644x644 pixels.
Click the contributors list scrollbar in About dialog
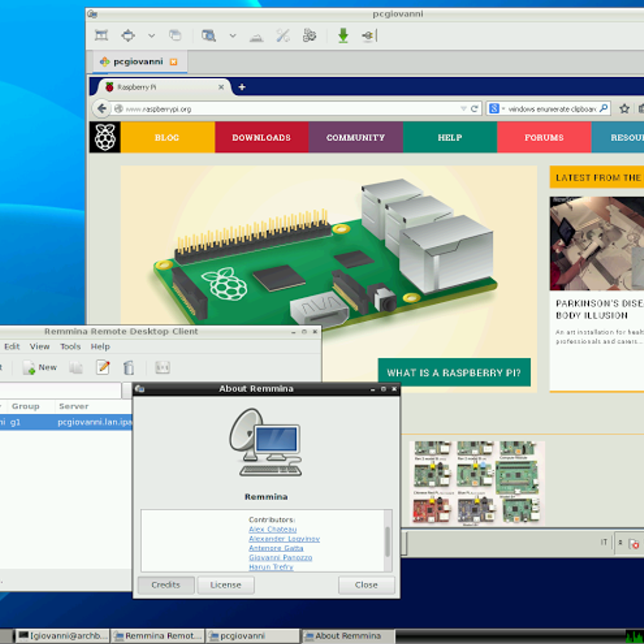(x=387, y=541)
